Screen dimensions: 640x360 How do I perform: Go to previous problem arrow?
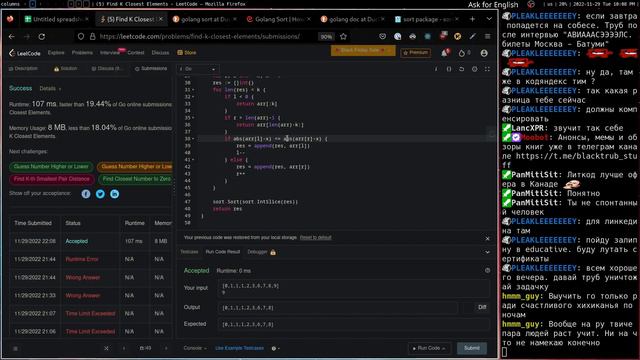pyautogui.click(x=124, y=348)
